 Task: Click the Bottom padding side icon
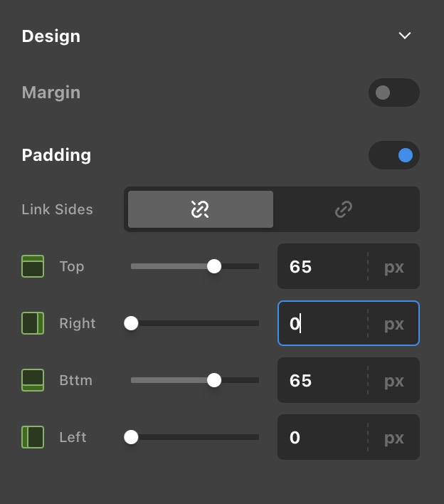[x=33, y=380]
